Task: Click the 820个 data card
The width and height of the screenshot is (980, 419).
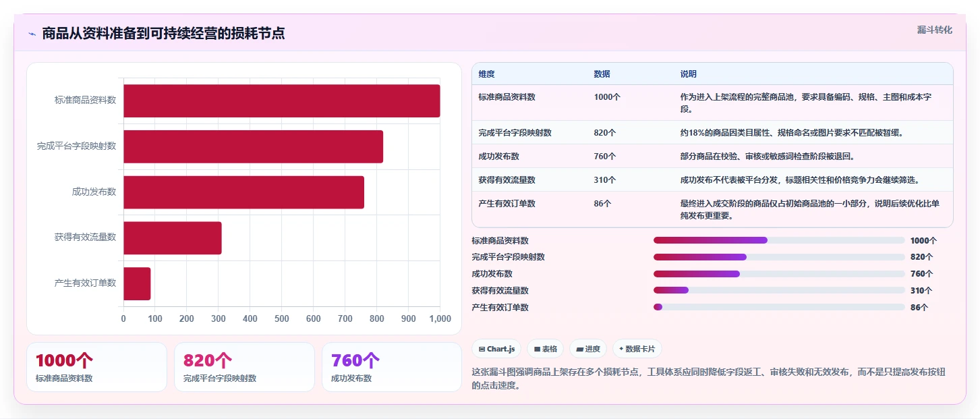Action: coord(244,367)
